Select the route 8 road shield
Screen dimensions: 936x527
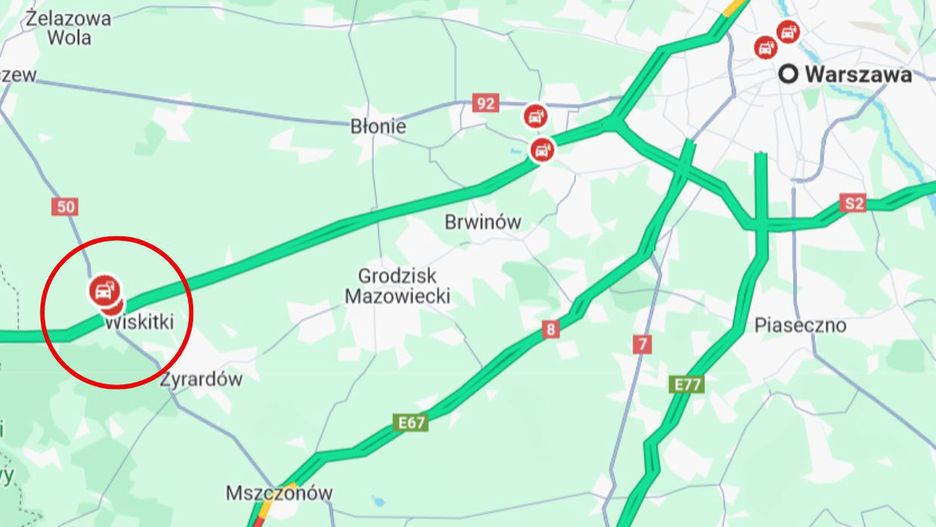tap(550, 329)
